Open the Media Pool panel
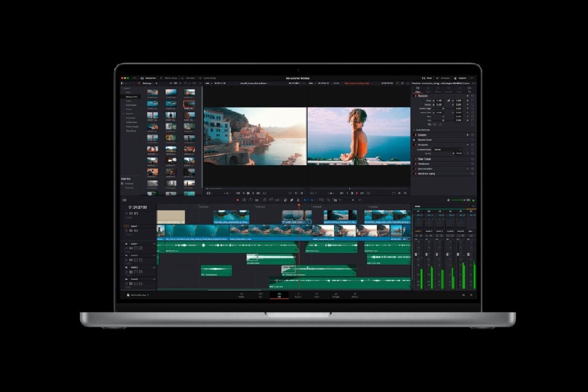 coord(148,78)
